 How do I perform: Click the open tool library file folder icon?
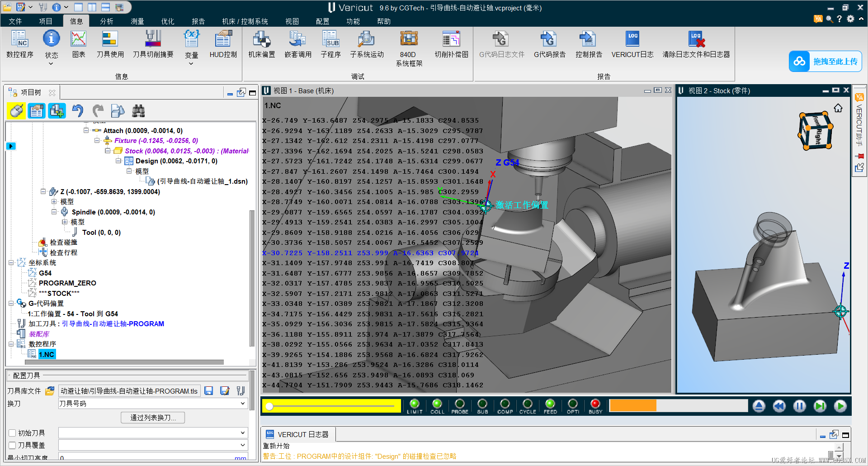coord(50,390)
